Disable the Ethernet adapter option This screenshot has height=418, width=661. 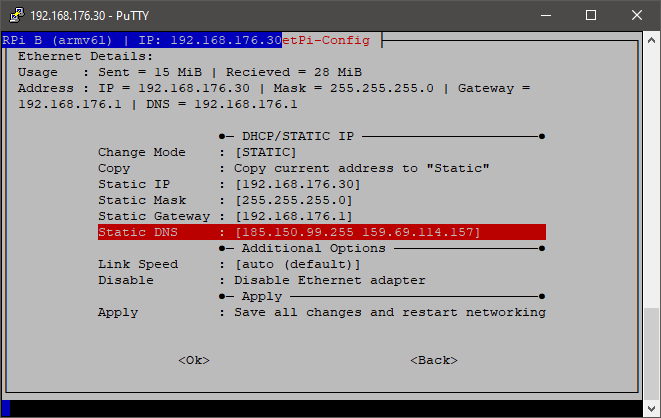[329, 280]
